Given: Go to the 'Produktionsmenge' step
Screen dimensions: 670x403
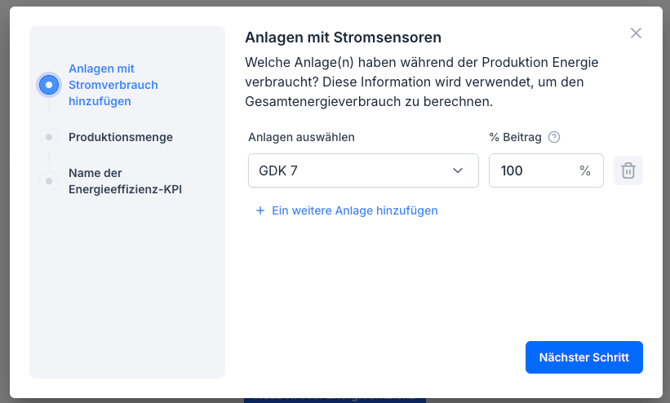Looking at the screenshot, I should 120,137.
